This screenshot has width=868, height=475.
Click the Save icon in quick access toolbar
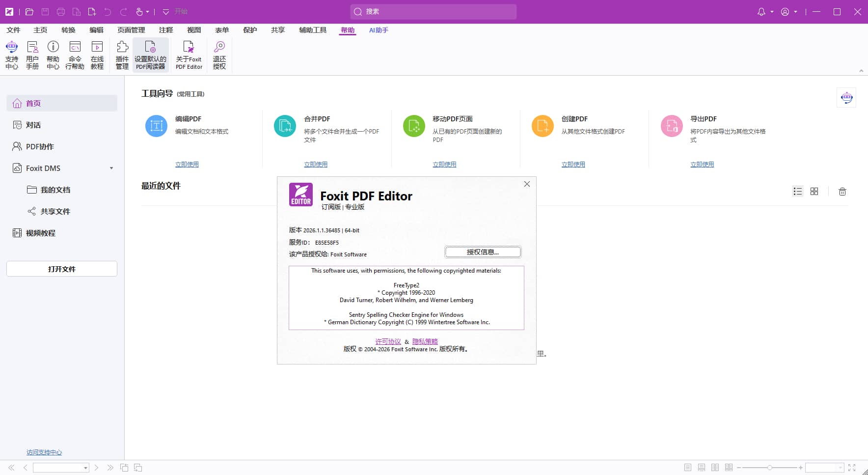(45, 12)
